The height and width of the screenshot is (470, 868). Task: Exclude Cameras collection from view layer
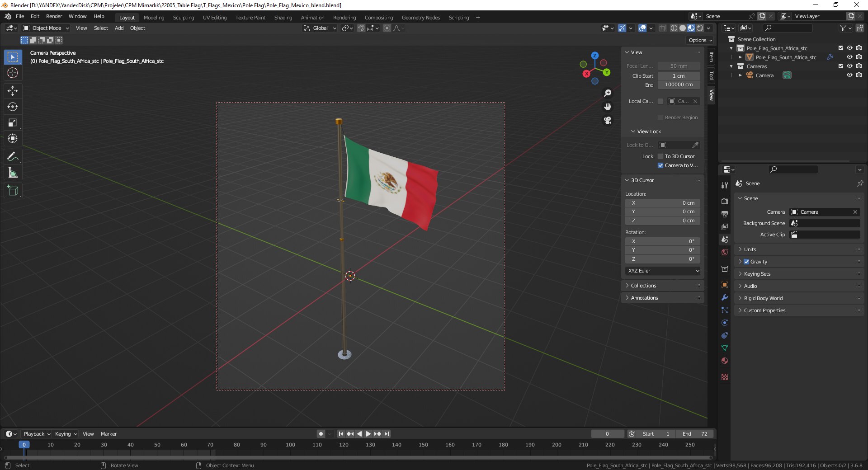tap(841, 66)
